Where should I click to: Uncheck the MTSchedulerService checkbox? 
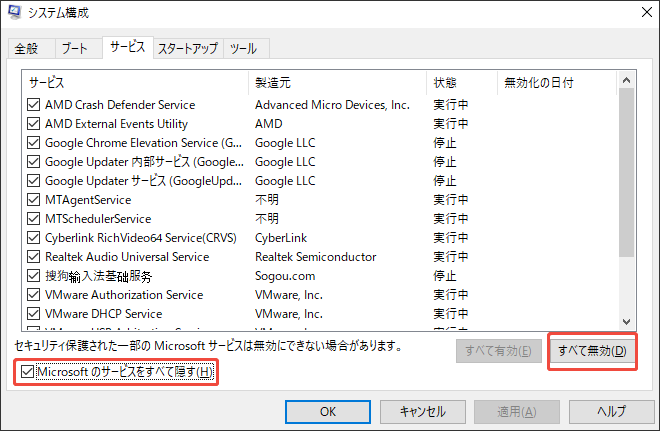pos(33,218)
